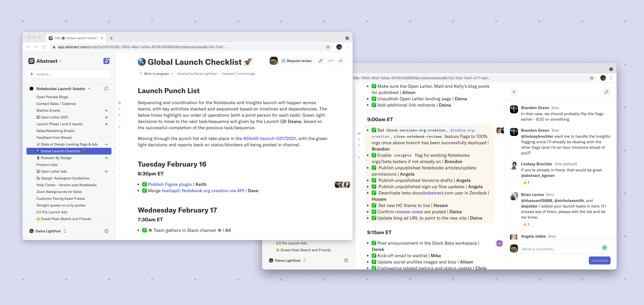Open a new browser tab with plus icon
The image size is (644, 305).
111,38
